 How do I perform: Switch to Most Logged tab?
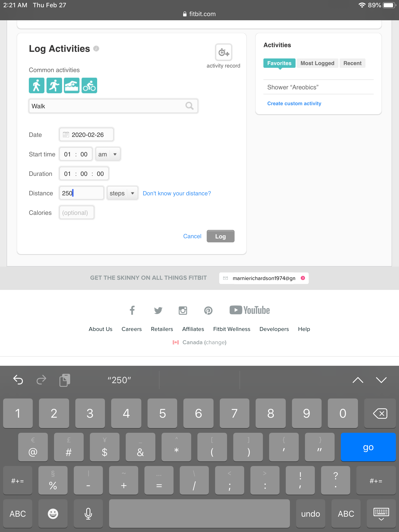pyautogui.click(x=317, y=63)
